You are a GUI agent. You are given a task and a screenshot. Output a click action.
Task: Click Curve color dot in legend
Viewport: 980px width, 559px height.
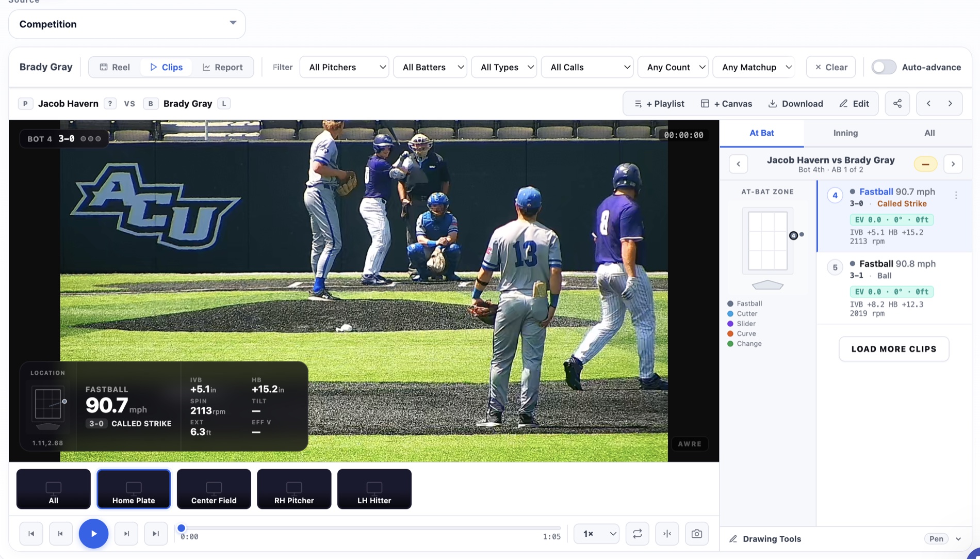click(x=730, y=333)
